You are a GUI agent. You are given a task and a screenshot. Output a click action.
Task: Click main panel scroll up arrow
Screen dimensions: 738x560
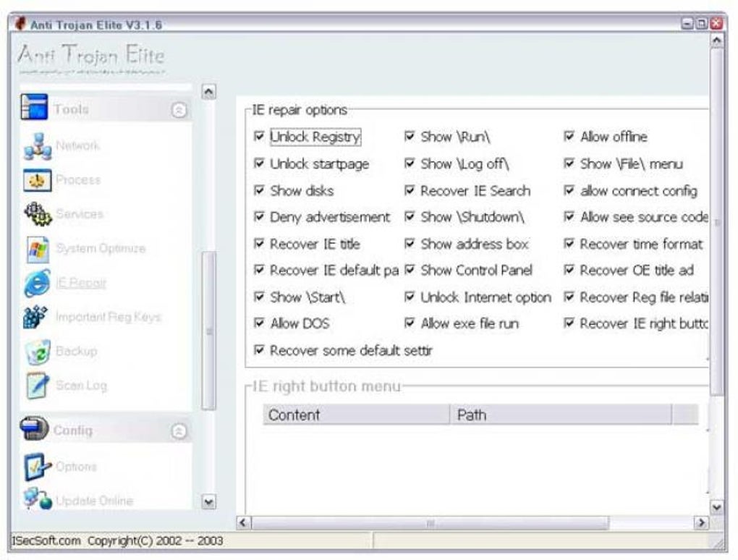pos(716,41)
